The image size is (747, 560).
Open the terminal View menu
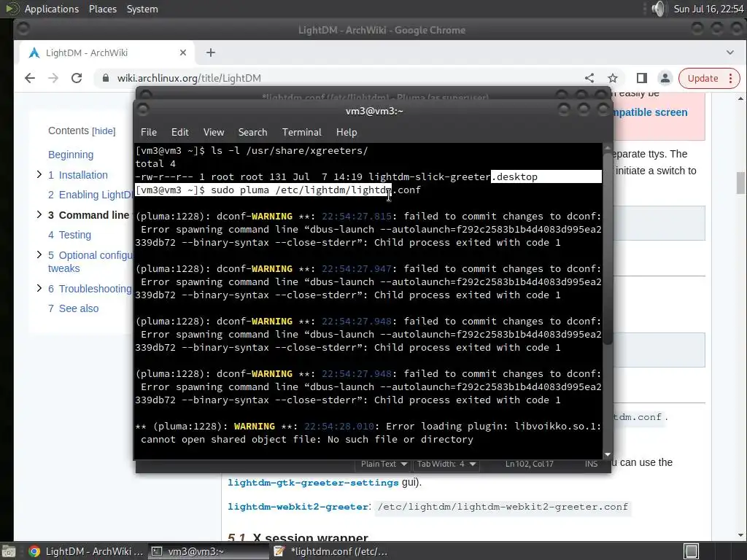tap(214, 133)
